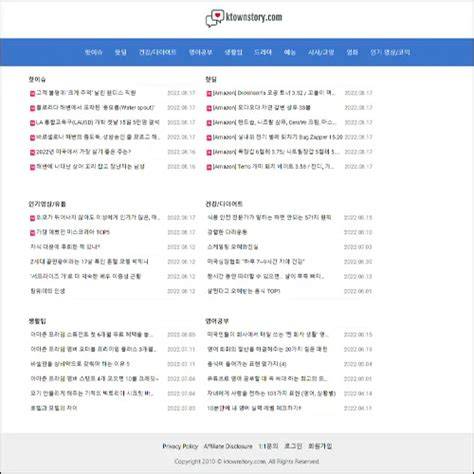
Task: Open the last navigation item, 인기 영상
Action: (390, 52)
